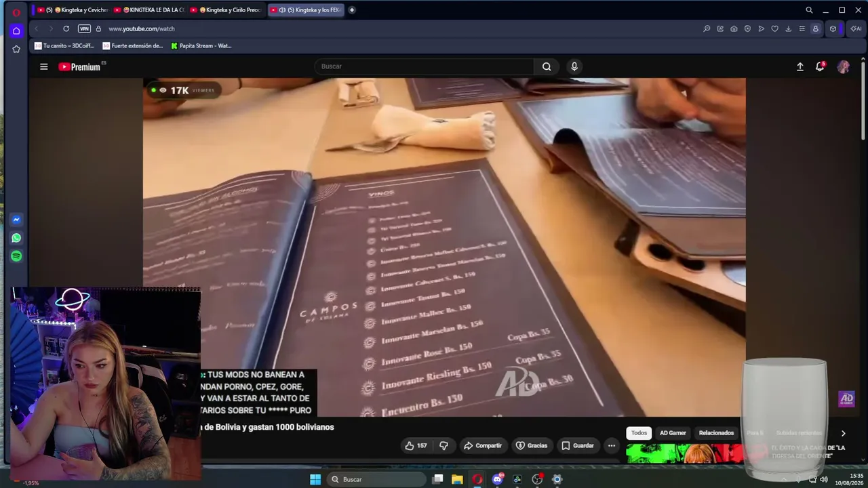868x488 pixels.
Task: Open Papita Stream bookmark
Action: click(x=201, y=46)
